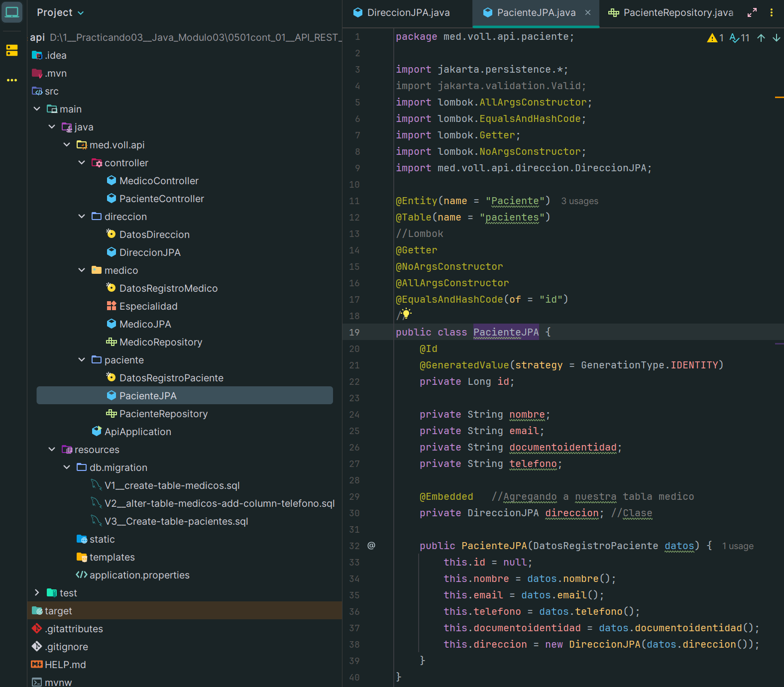This screenshot has height=687, width=784.
Task: Click documentoidentidad field declaration
Action: coord(563,447)
